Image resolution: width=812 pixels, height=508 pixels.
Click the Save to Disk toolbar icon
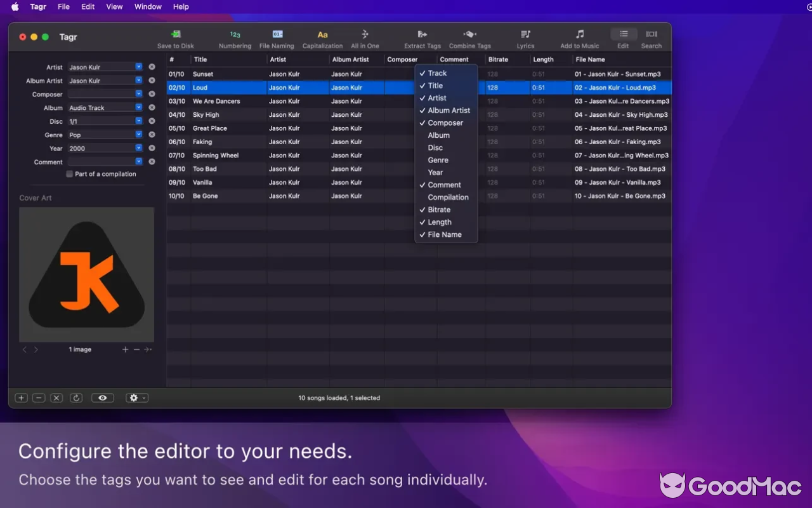click(176, 35)
